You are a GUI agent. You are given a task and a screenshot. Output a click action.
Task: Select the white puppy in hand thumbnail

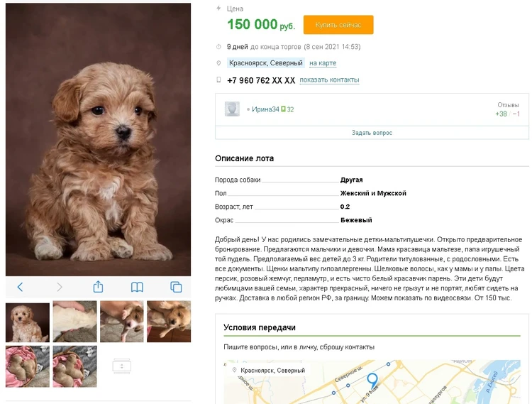click(74, 322)
